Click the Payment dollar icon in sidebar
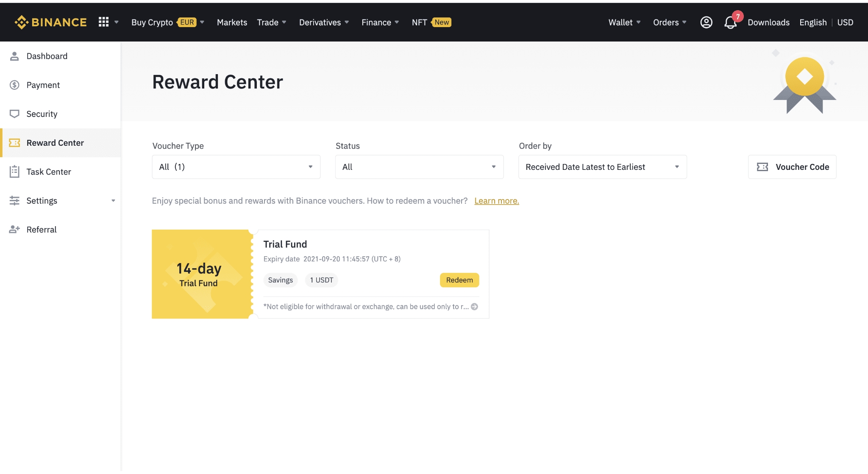Viewport: 868px width, 474px height. pos(14,85)
